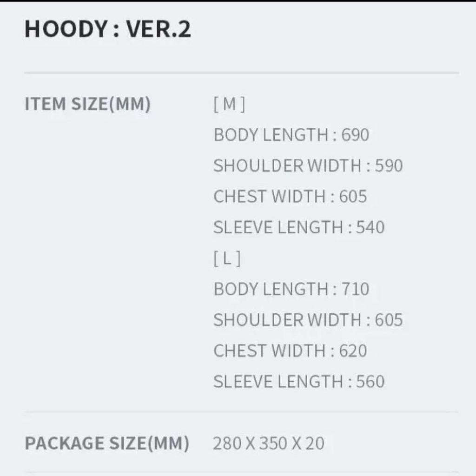This screenshot has width=476, height=476.
Task: Select the ITEM SIZE(MM) label
Action: tap(87, 104)
